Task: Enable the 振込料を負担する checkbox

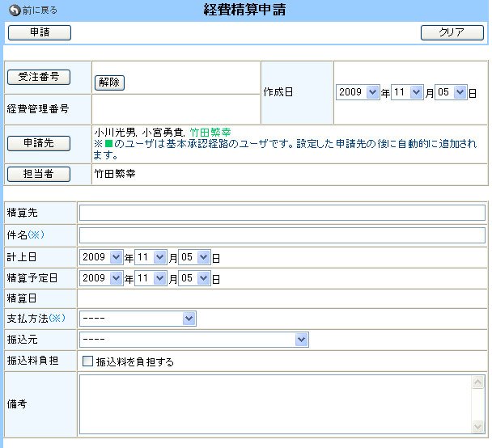Action: [87, 361]
